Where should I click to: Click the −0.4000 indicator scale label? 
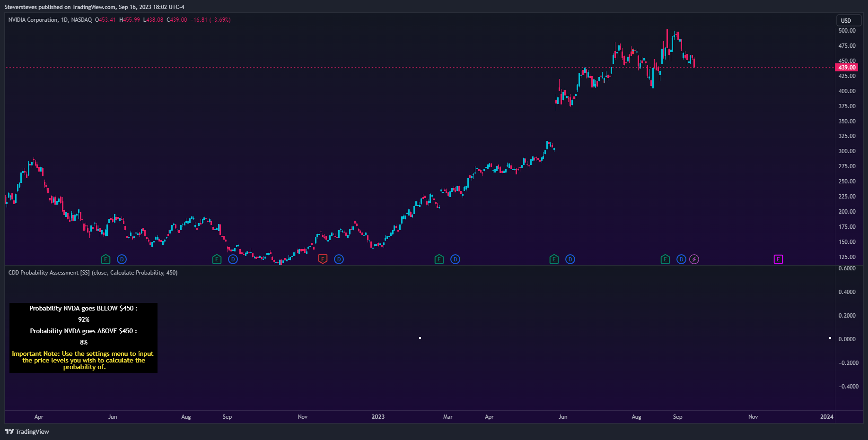point(849,387)
